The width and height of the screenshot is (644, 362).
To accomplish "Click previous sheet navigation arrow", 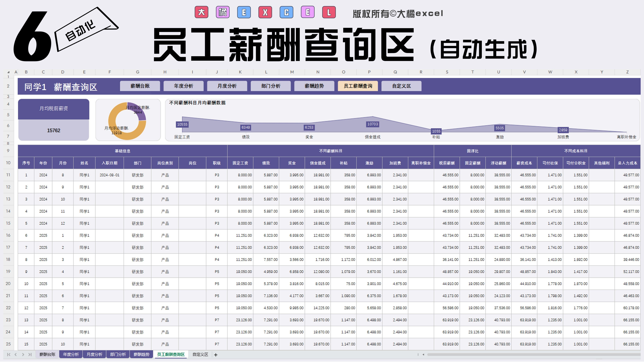I will click(x=16, y=355).
